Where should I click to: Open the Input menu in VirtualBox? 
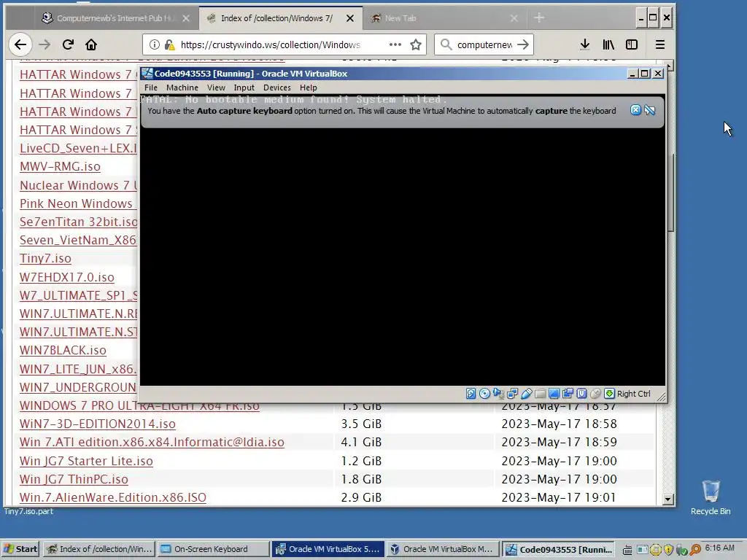pos(244,87)
